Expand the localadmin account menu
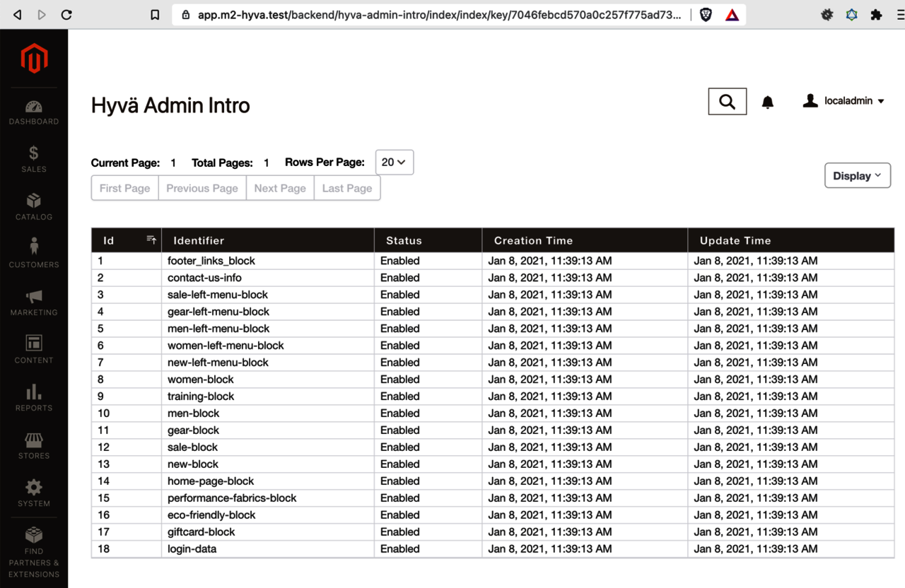Image resolution: width=905 pixels, height=588 pixels. [844, 101]
